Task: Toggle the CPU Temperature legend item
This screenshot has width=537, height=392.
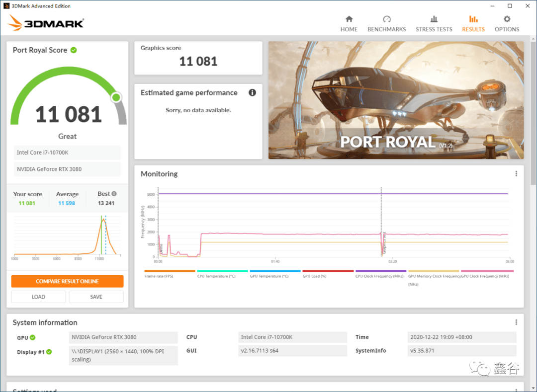Action: tap(222, 274)
